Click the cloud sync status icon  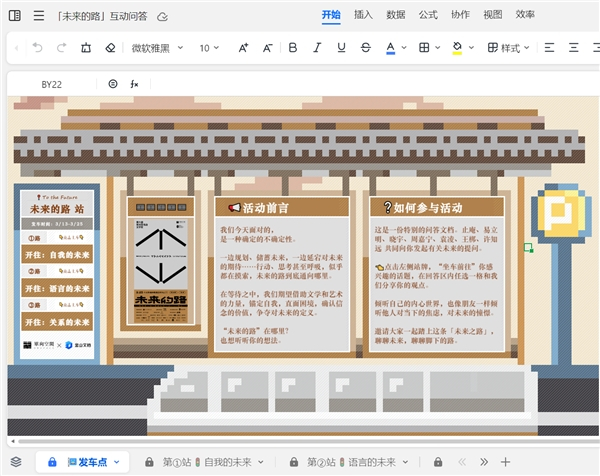pos(163,16)
